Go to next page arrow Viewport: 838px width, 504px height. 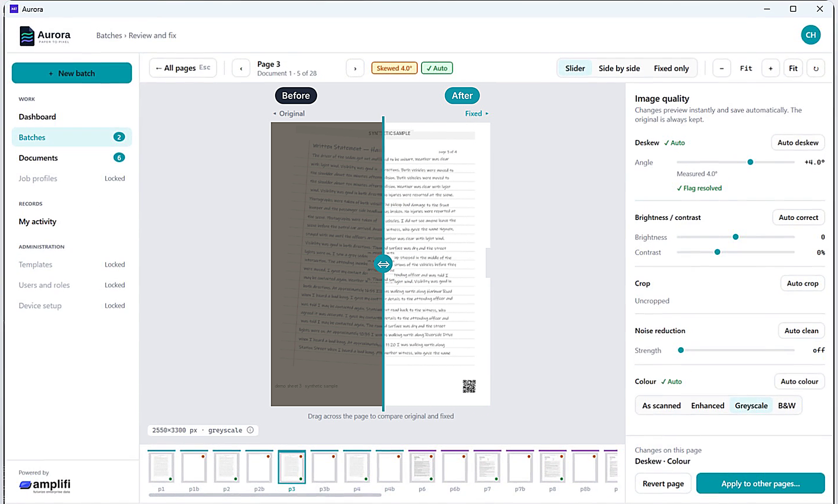355,69
